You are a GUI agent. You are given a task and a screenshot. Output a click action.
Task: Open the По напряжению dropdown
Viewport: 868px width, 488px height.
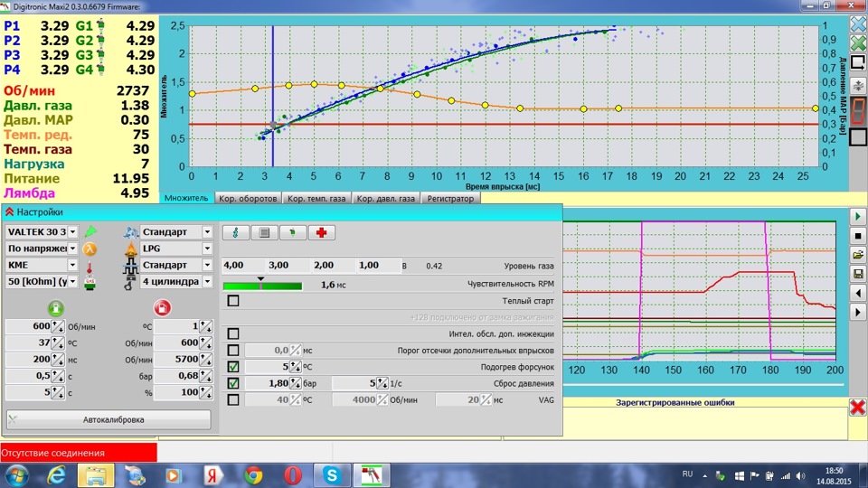(x=72, y=249)
